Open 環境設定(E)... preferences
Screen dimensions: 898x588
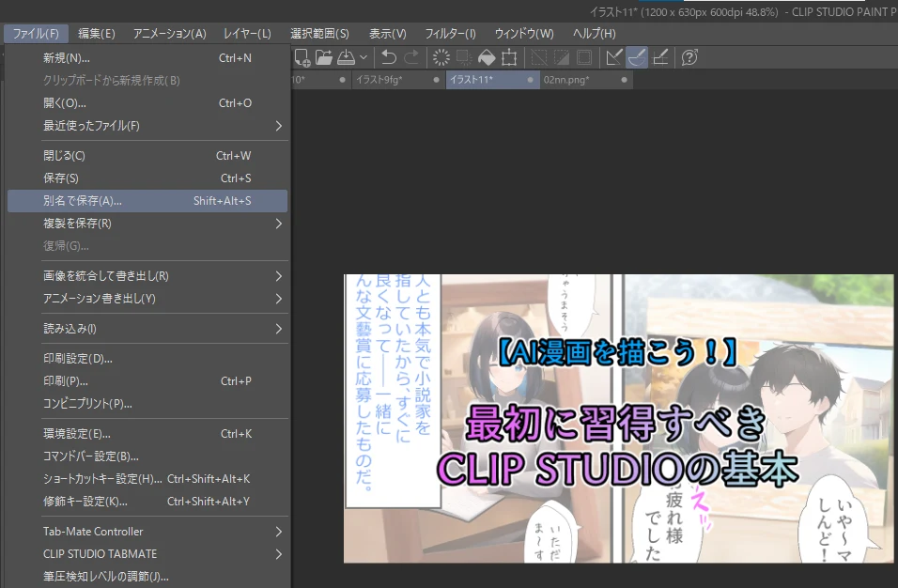click(147, 434)
